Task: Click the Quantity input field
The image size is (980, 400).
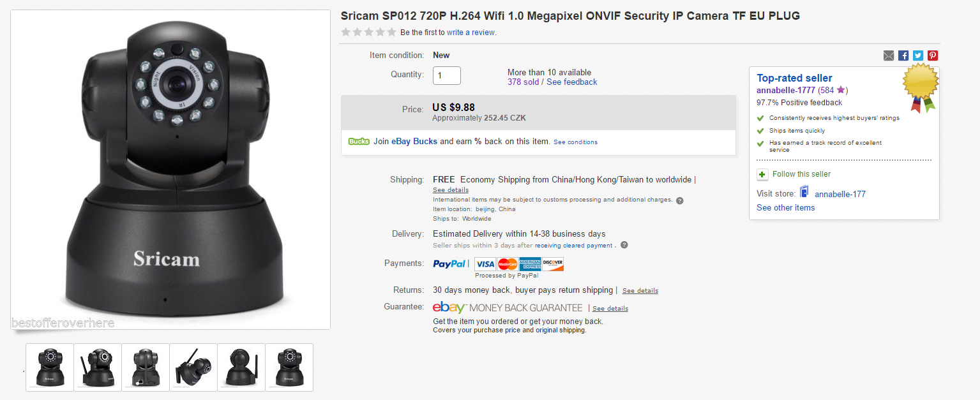Action: click(447, 75)
